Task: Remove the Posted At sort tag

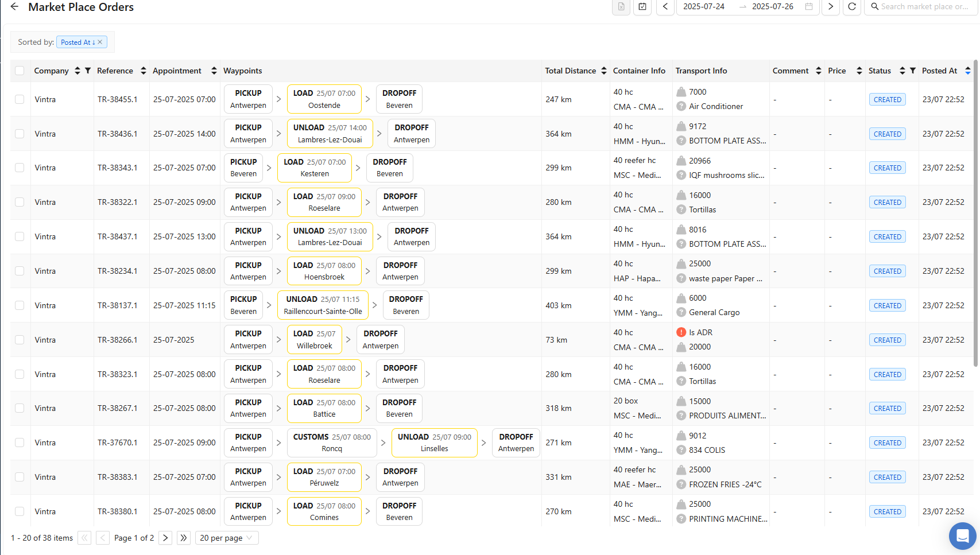Action: (x=100, y=42)
